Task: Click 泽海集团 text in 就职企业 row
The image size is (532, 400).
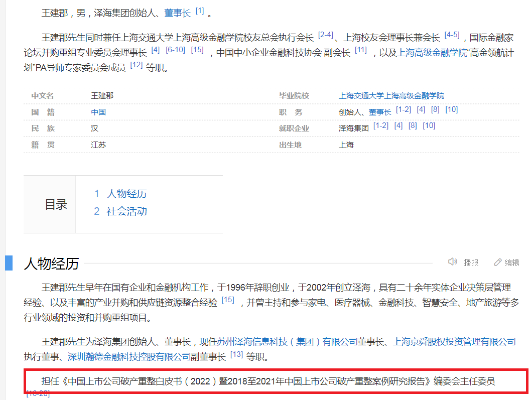Action: [x=353, y=128]
